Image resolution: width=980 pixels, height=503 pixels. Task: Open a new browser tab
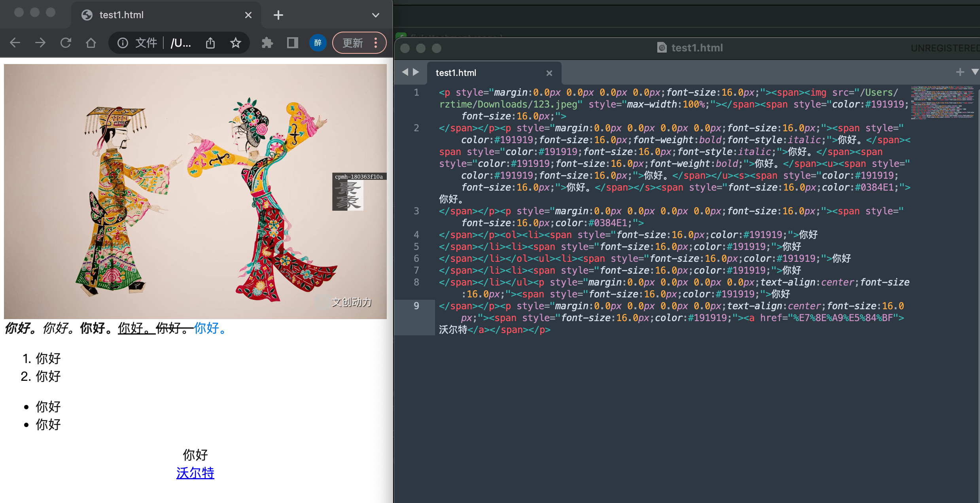tap(278, 15)
